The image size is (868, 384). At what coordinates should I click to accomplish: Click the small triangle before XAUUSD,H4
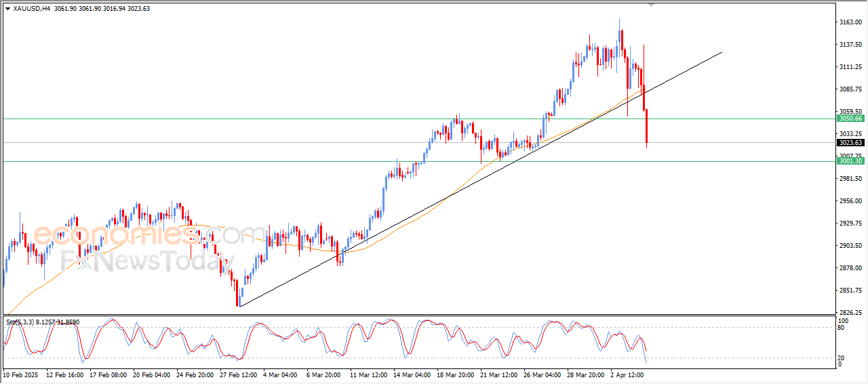click(7, 9)
